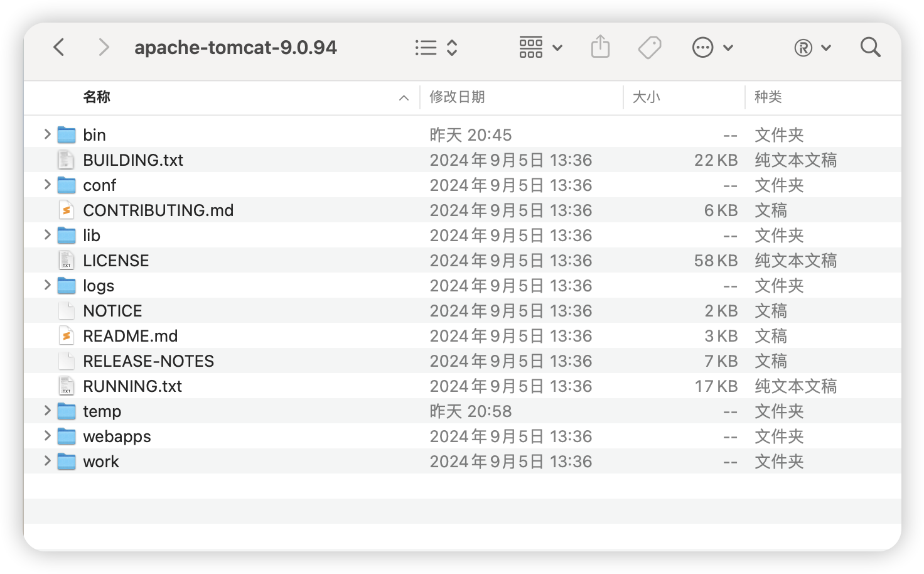Click the folder name work
The width and height of the screenshot is (924, 574).
(x=101, y=462)
